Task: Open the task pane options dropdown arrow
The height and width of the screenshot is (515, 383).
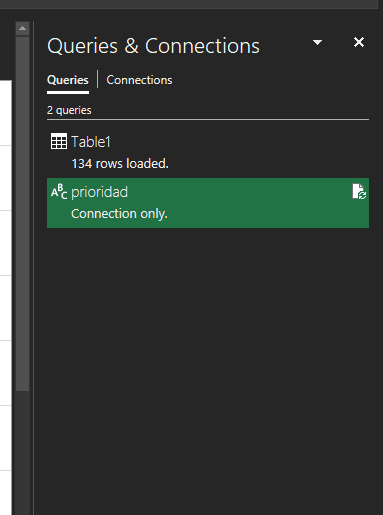Action: 317,42
